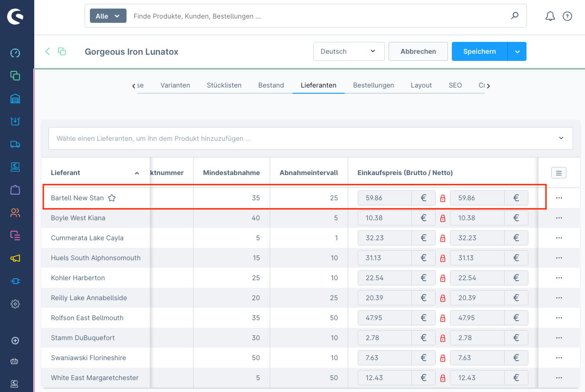Viewport: 585px width, 392px height.
Task: Expand the Speichern split-button arrow
Action: tap(517, 51)
